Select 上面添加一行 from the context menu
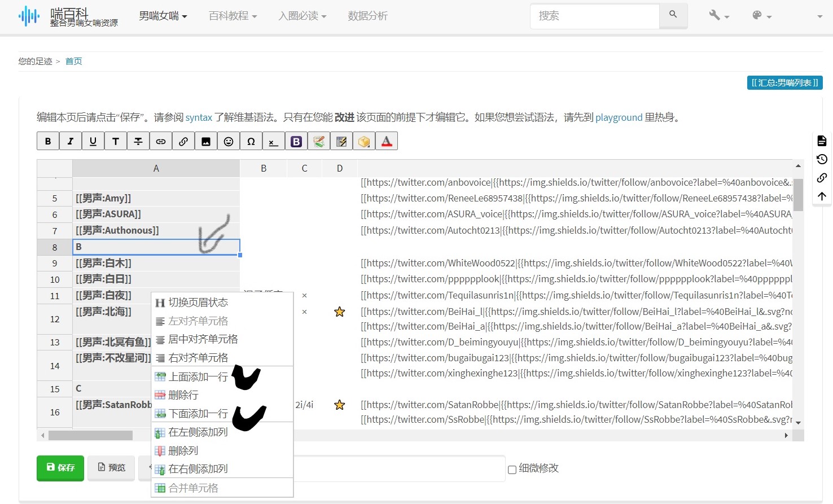833x504 pixels. point(198,376)
